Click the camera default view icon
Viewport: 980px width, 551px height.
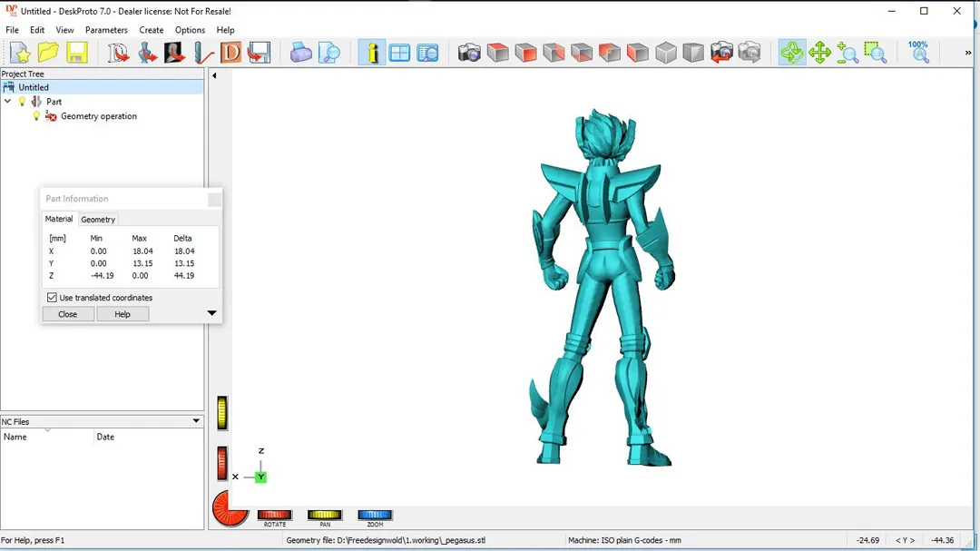(469, 53)
